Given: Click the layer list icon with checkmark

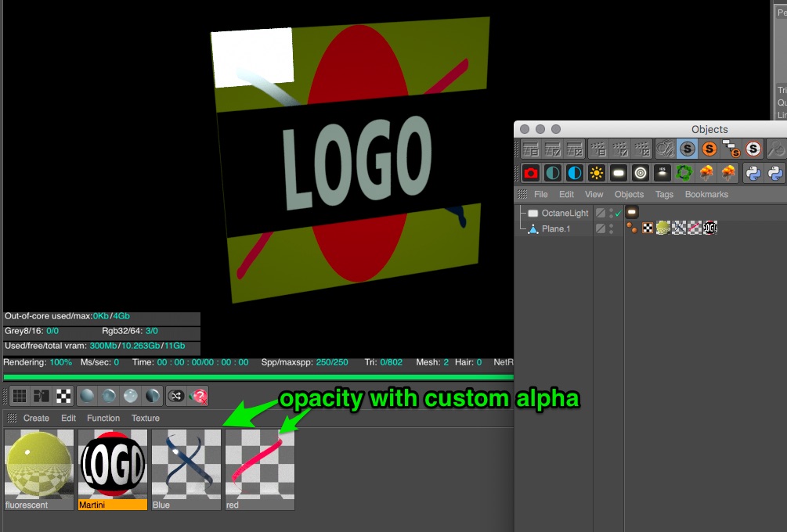Looking at the screenshot, I should [x=553, y=149].
